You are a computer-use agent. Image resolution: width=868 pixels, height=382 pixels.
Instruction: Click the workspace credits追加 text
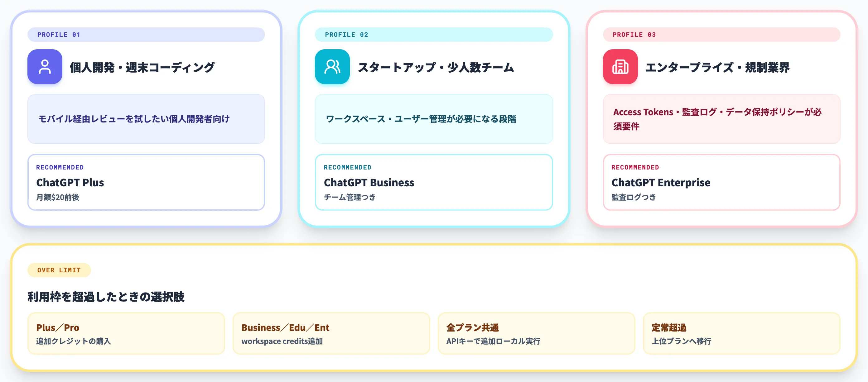(x=282, y=341)
